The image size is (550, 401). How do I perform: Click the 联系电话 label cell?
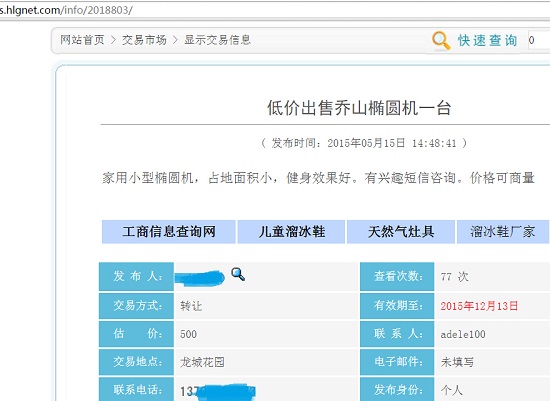136,389
